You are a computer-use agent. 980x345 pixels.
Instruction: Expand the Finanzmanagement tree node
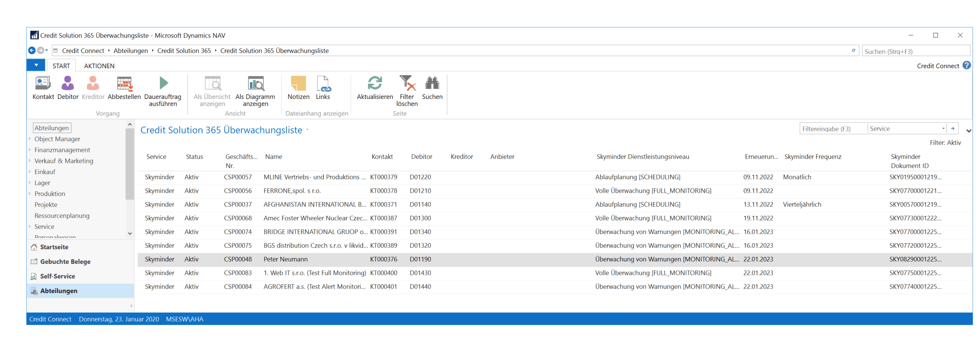(x=30, y=150)
